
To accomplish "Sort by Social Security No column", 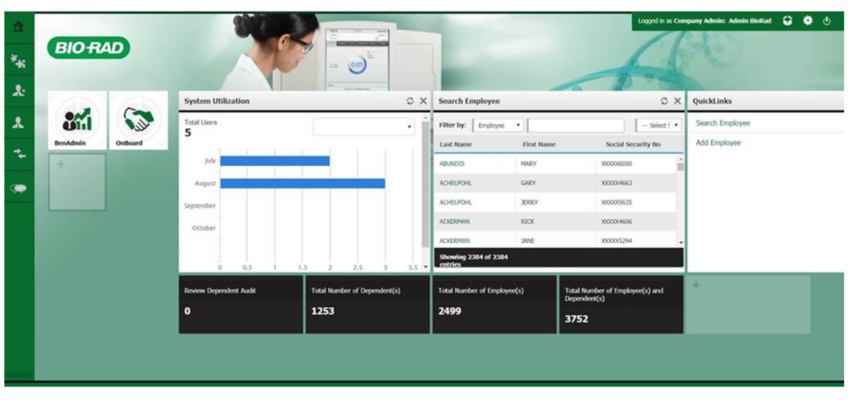I will (x=633, y=145).
